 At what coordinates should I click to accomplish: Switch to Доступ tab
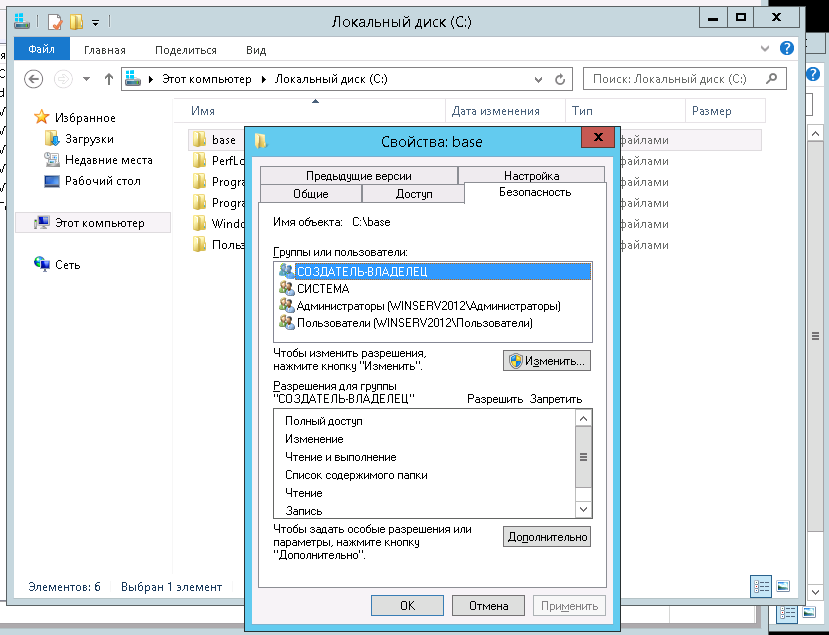tap(414, 194)
